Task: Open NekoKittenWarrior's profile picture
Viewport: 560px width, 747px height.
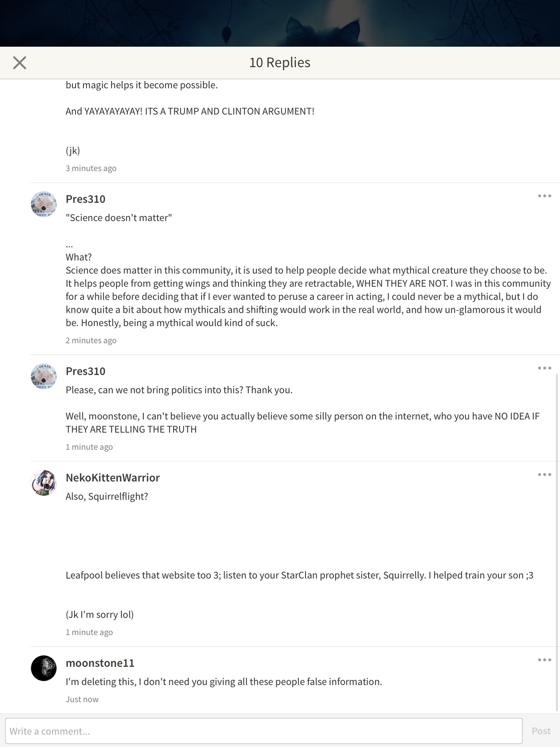Action: pos(44,483)
